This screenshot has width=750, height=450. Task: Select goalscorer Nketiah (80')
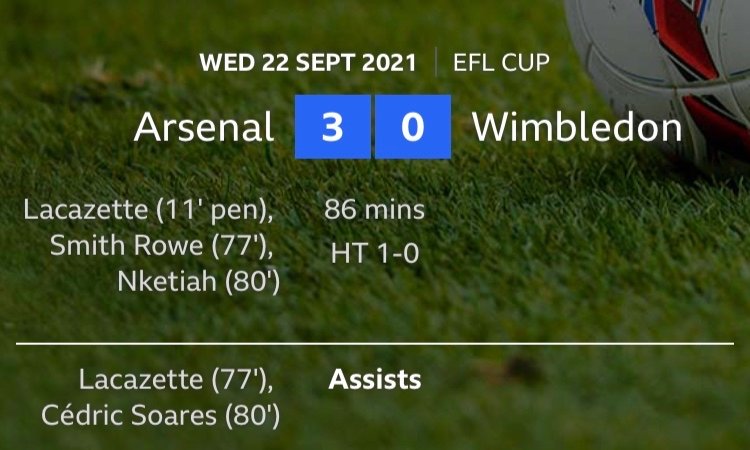(199, 281)
